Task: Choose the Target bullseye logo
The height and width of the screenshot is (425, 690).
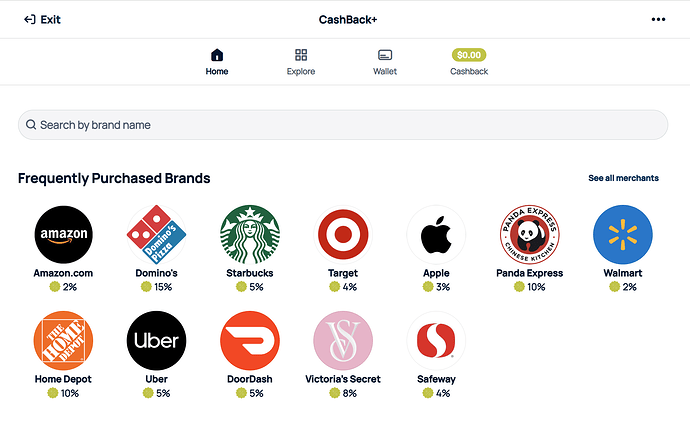Action: [x=343, y=234]
